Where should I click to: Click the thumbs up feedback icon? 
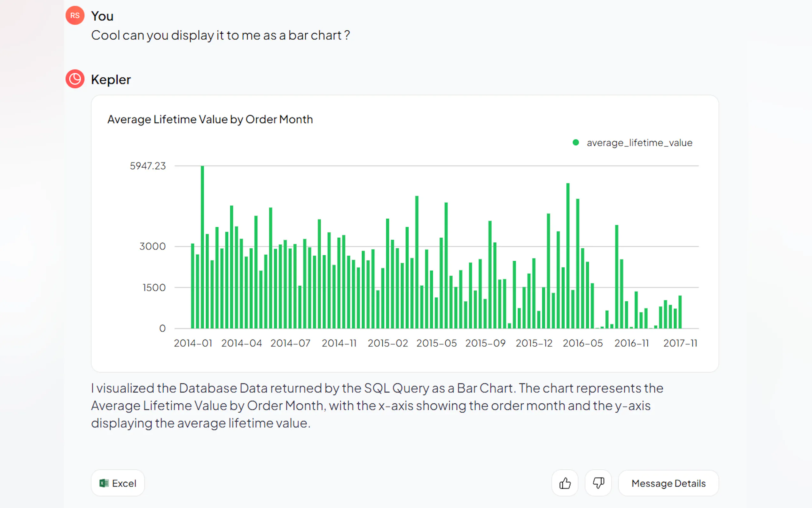[x=565, y=483]
